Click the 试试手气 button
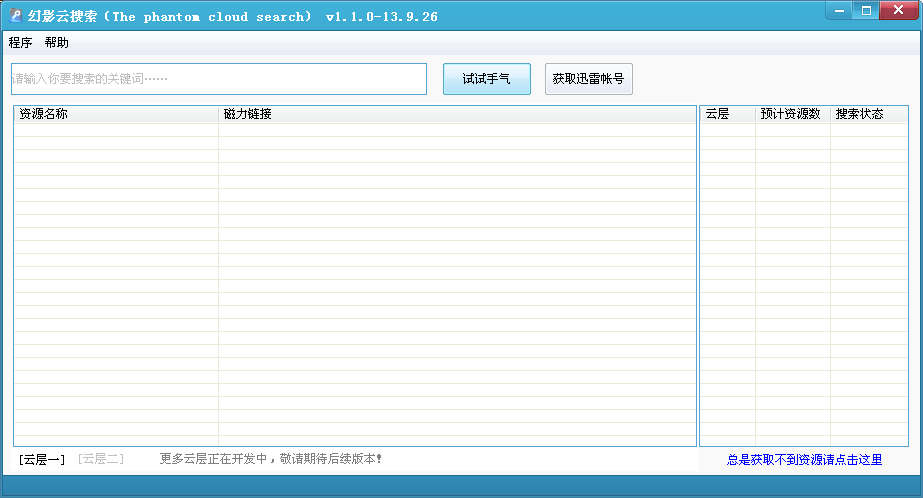Viewport: 923px width, 498px height. pos(487,79)
